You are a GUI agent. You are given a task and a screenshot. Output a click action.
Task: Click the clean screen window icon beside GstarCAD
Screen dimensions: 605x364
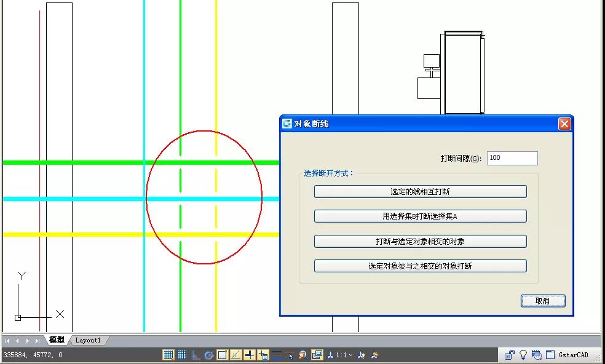[x=550, y=355]
